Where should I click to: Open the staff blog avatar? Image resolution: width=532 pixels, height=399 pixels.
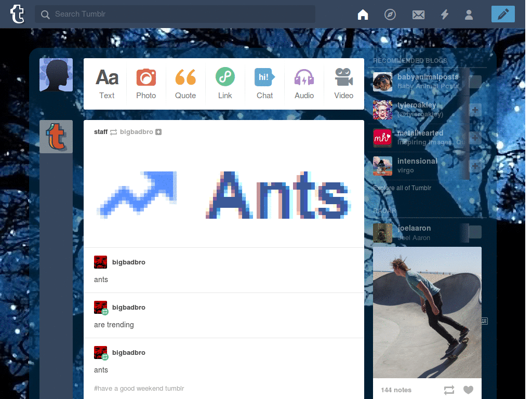[x=56, y=137]
